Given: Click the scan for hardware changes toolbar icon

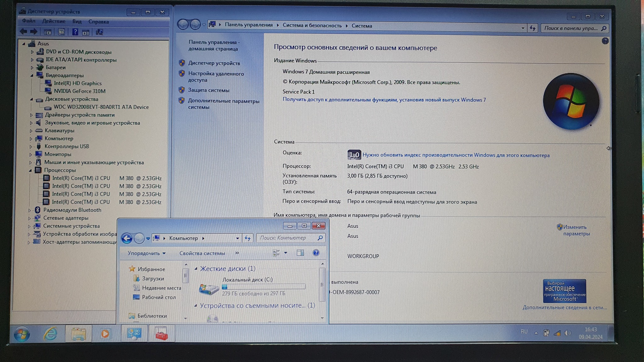Looking at the screenshot, I should (x=99, y=32).
